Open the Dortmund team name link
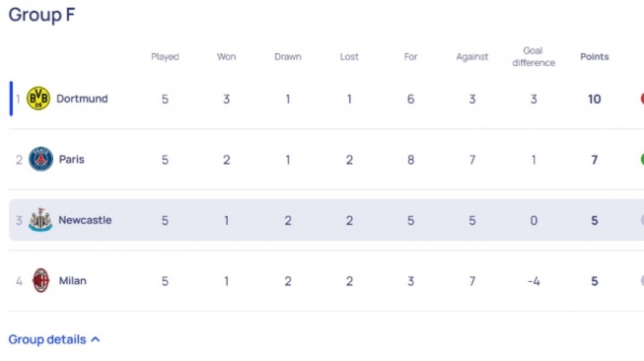Viewport: 644px width, 361px height. tap(82, 99)
